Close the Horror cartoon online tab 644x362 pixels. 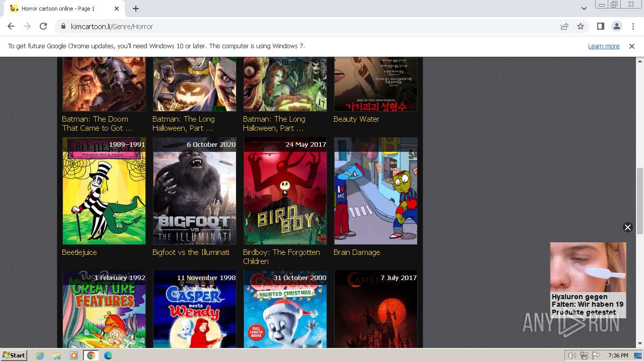(117, 9)
